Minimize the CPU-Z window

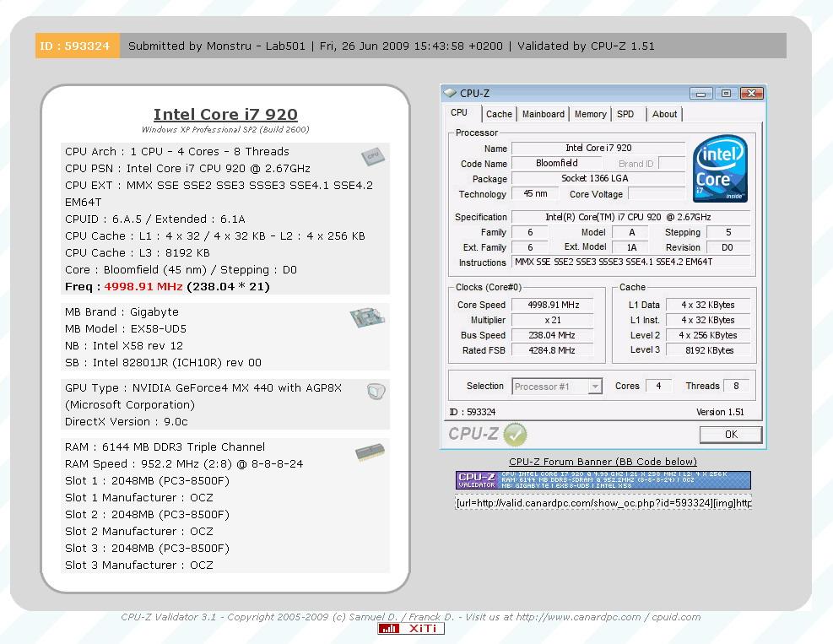point(700,94)
